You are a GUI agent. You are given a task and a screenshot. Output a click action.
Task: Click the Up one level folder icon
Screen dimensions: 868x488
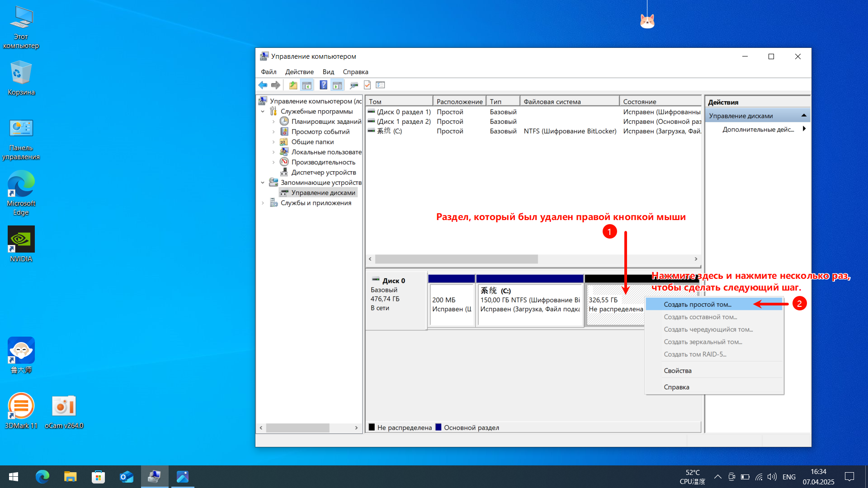tap(293, 85)
